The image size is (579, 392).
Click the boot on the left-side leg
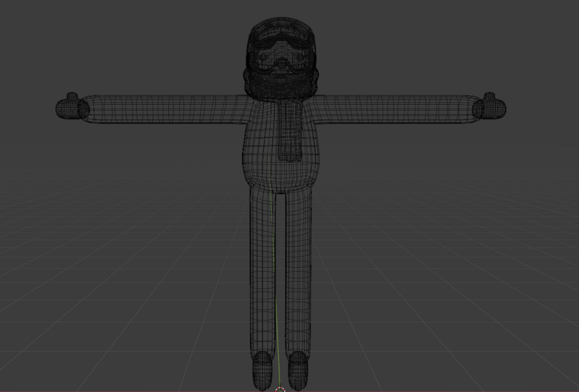tap(262, 371)
